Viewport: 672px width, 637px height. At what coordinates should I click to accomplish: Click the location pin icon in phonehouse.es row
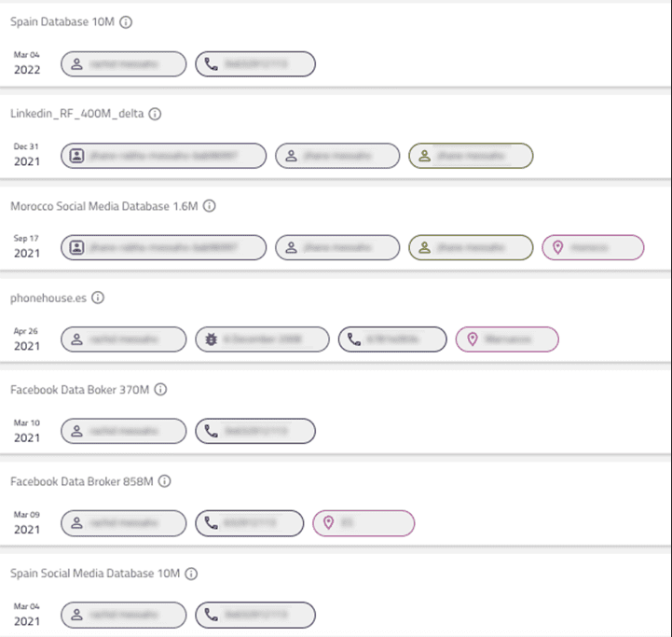click(x=472, y=339)
